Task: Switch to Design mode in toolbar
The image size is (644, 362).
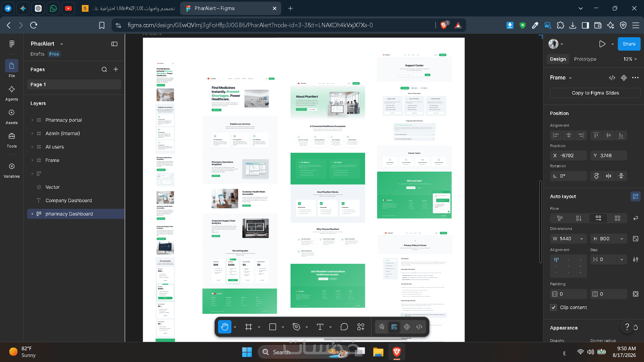Action: coord(394,327)
